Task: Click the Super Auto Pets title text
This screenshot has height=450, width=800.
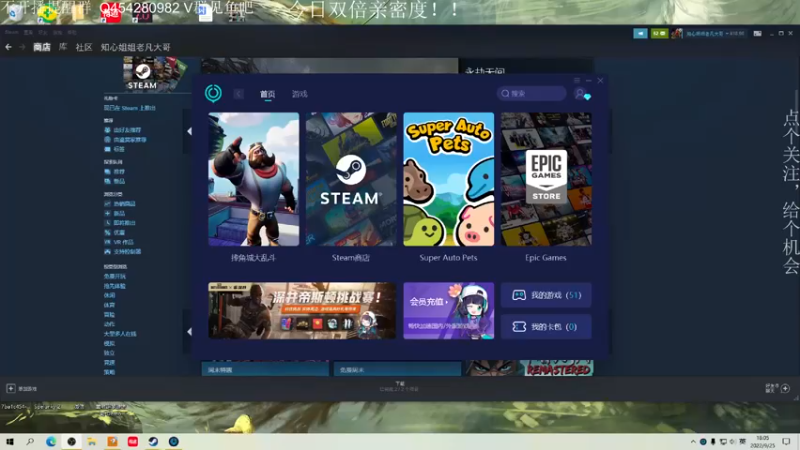Action: click(448, 258)
